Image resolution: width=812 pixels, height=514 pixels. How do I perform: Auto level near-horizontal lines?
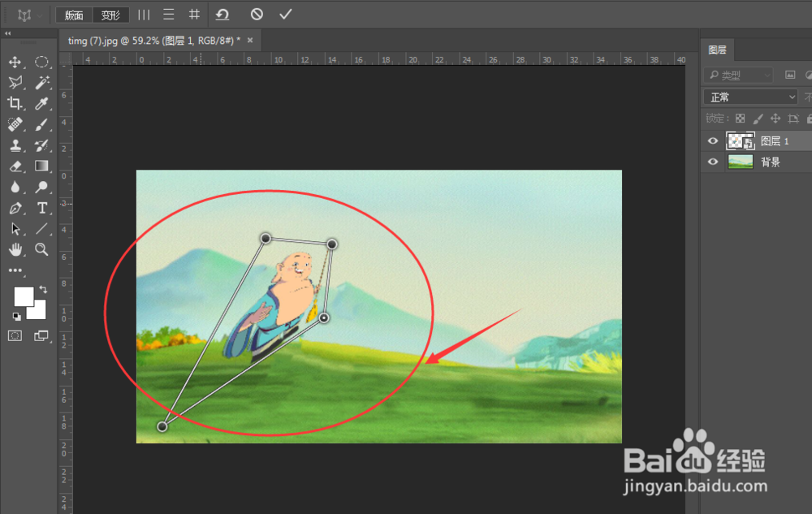tap(168, 15)
